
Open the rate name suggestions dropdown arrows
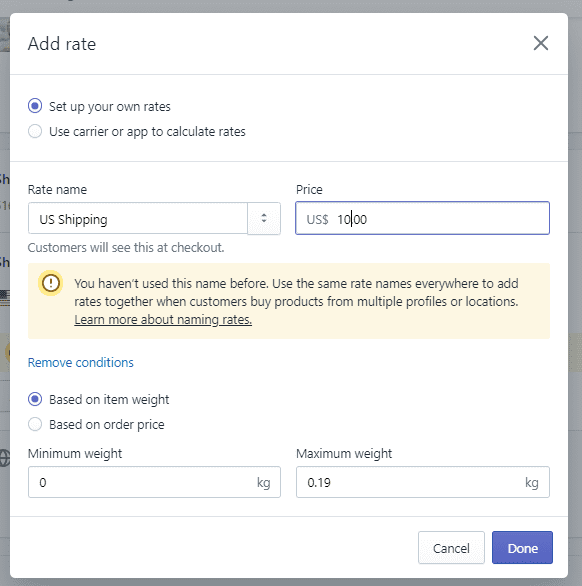(264, 219)
